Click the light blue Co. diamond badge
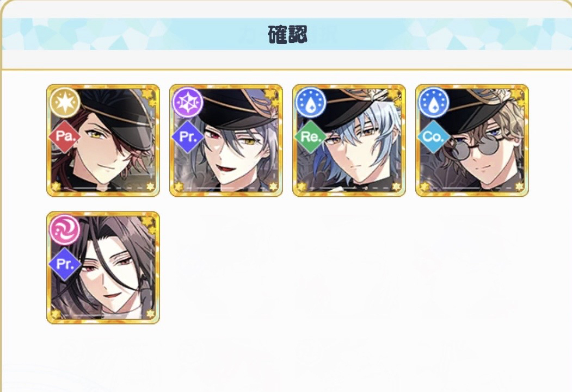 click(434, 136)
